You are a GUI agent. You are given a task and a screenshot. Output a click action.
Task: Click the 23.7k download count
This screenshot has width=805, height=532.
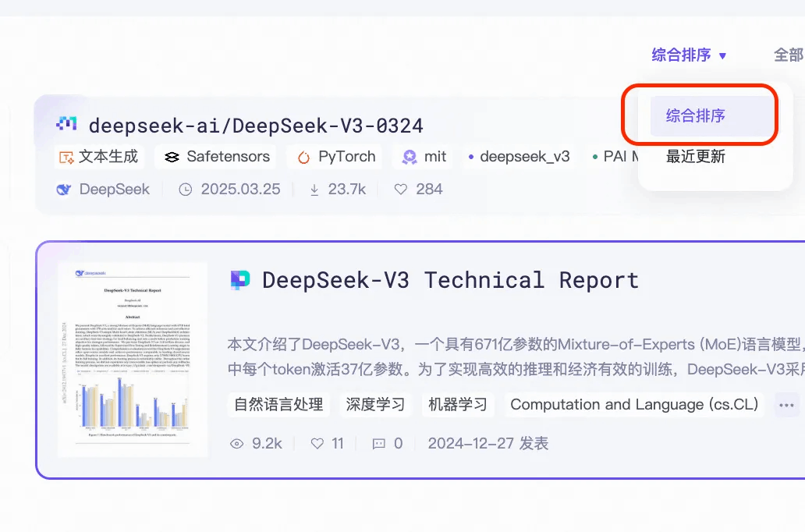click(347, 190)
